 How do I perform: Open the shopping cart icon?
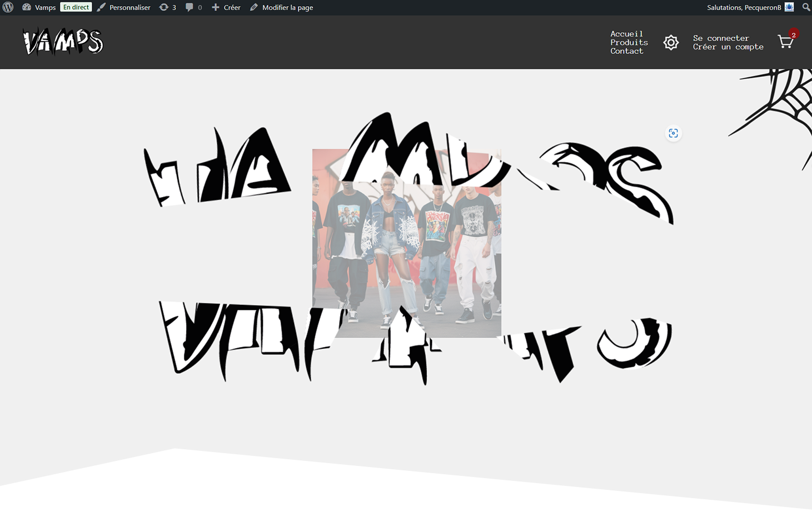(x=785, y=42)
